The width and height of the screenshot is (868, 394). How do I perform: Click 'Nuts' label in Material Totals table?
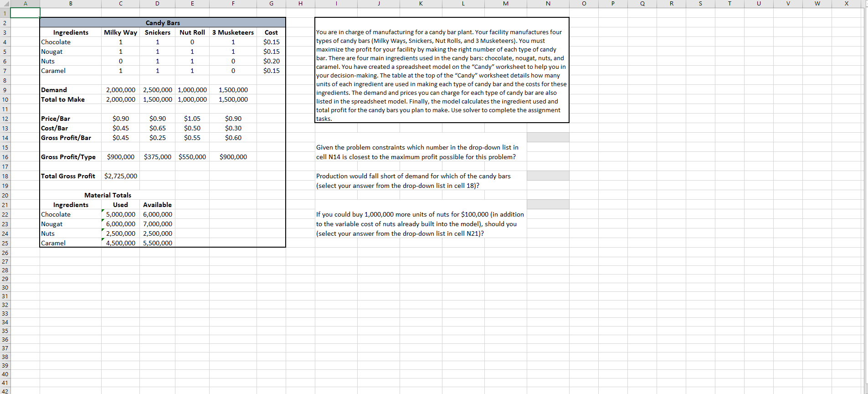pyautogui.click(x=47, y=233)
